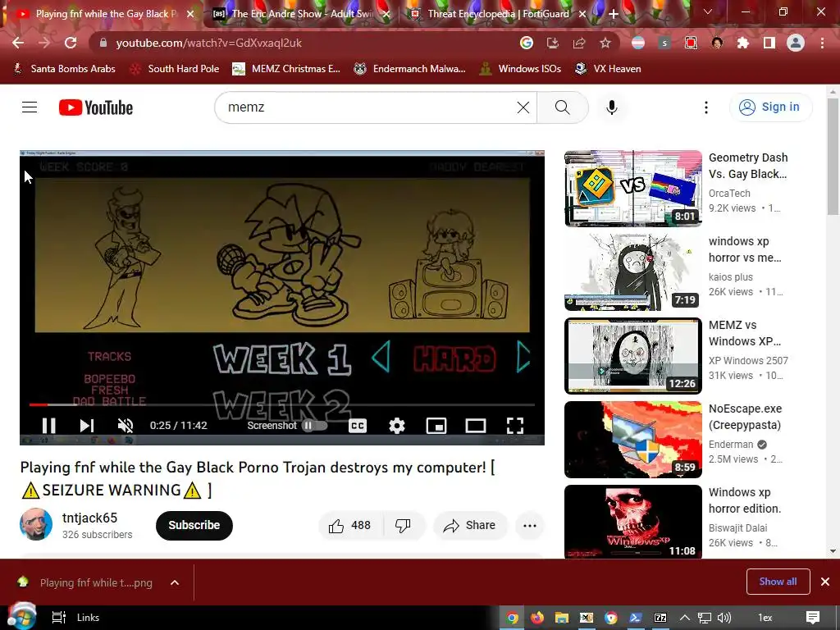The height and width of the screenshot is (630, 840).
Task: Install app icon in address bar
Action: (x=552, y=43)
